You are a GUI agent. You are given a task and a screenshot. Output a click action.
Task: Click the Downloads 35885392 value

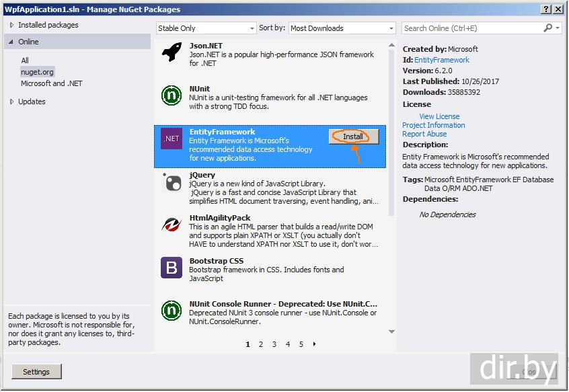pyautogui.click(x=464, y=92)
